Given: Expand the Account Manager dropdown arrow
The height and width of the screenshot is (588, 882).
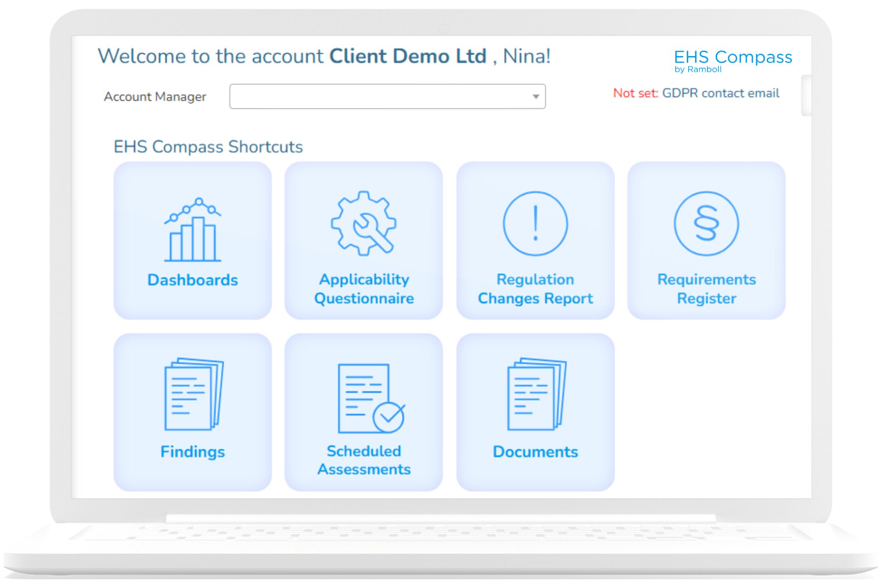Looking at the screenshot, I should tap(536, 96).
